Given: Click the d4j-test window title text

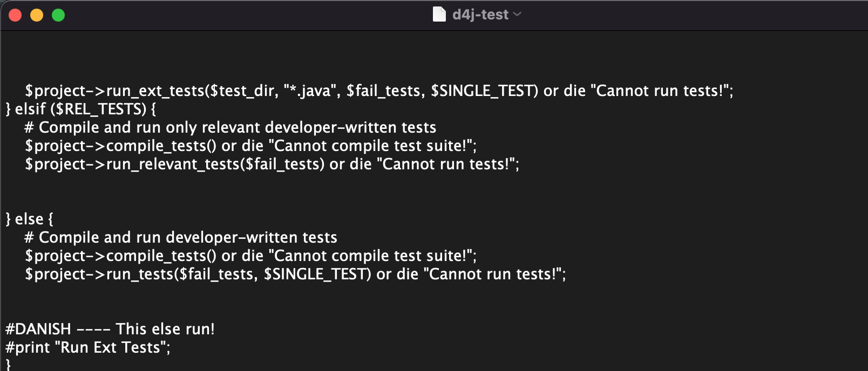Looking at the screenshot, I should 480,15.
